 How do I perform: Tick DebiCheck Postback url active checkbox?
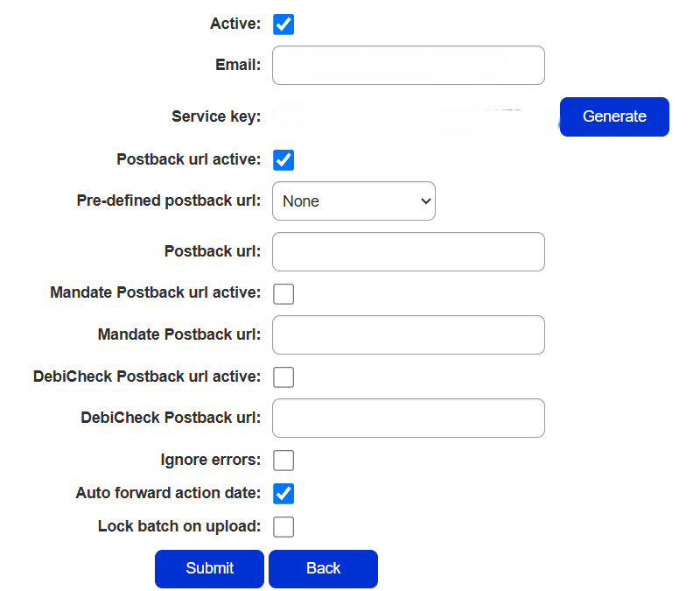283,377
